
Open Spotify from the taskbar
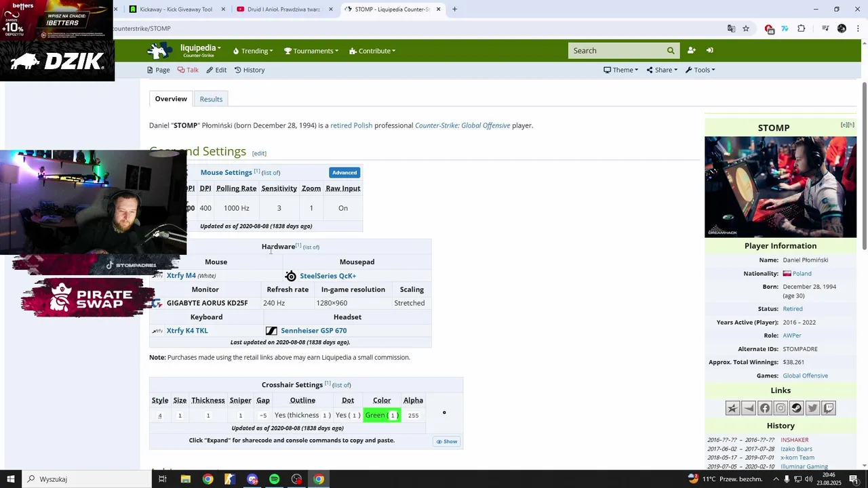click(x=274, y=479)
